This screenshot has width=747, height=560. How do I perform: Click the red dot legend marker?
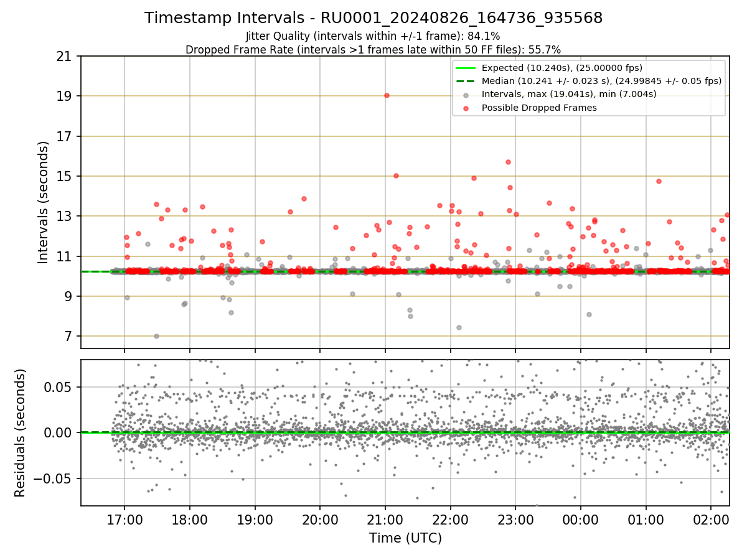[466, 108]
